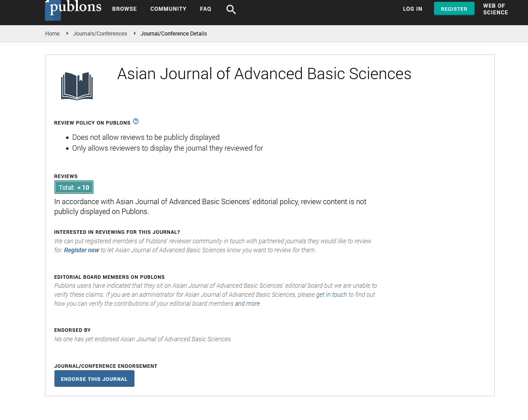Open the search magnifier icon
The height and width of the screenshot is (420, 528).
pyautogui.click(x=231, y=9)
